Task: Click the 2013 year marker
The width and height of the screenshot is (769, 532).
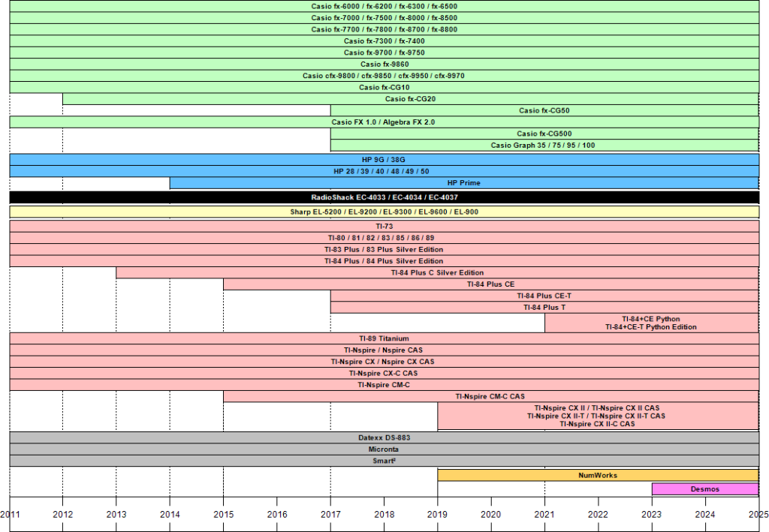Action: (x=116, y=514)
